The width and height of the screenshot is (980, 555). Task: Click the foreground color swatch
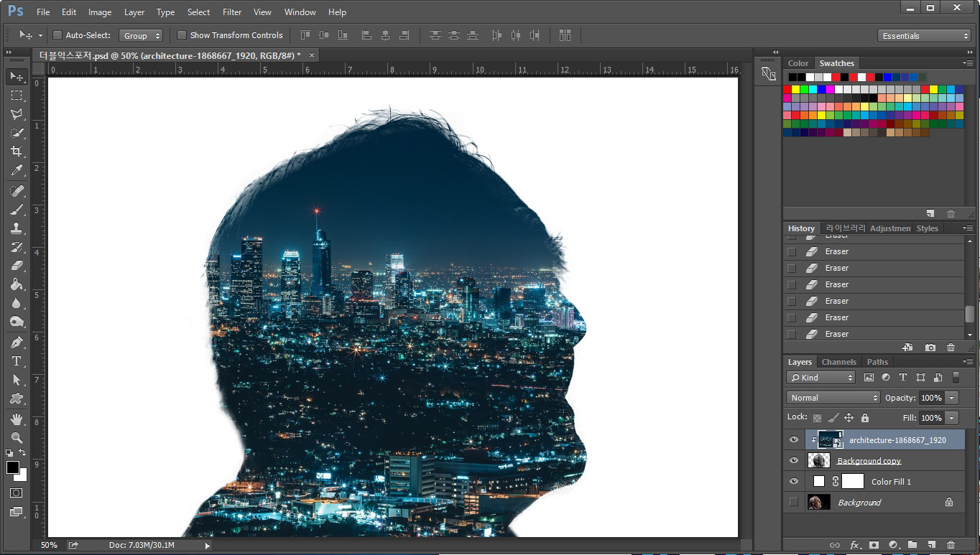pos(12,467)
